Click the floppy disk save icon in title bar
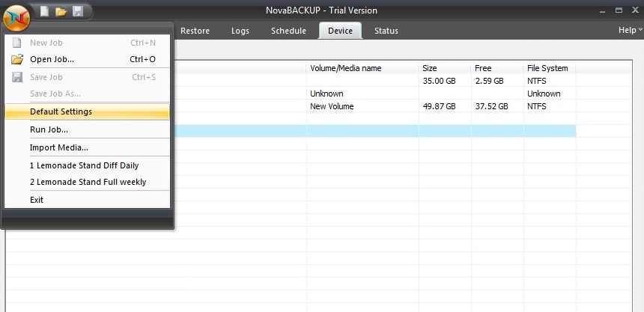The image size is (644, 312). (x=77, y=11)
